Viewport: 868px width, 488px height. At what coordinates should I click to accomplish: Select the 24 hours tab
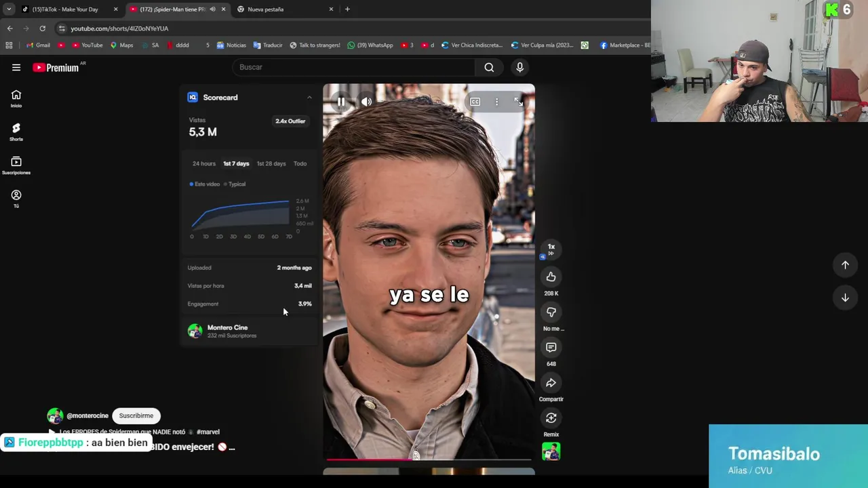(x=203, y=163)
